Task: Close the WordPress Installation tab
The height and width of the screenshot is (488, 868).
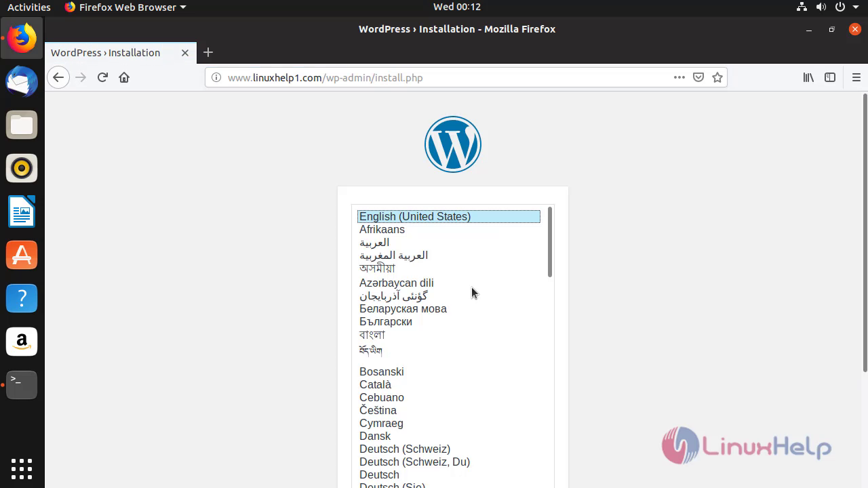Action: point(184,52)
